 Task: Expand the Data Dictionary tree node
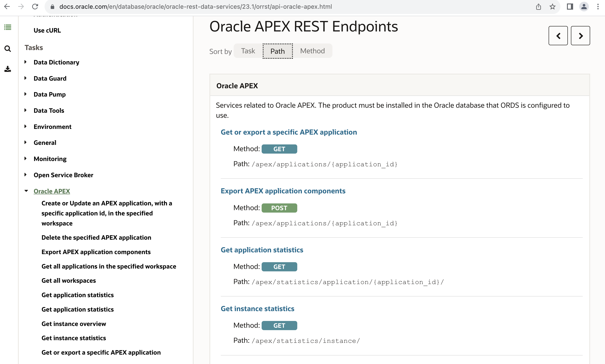click(x=26, y=62)
